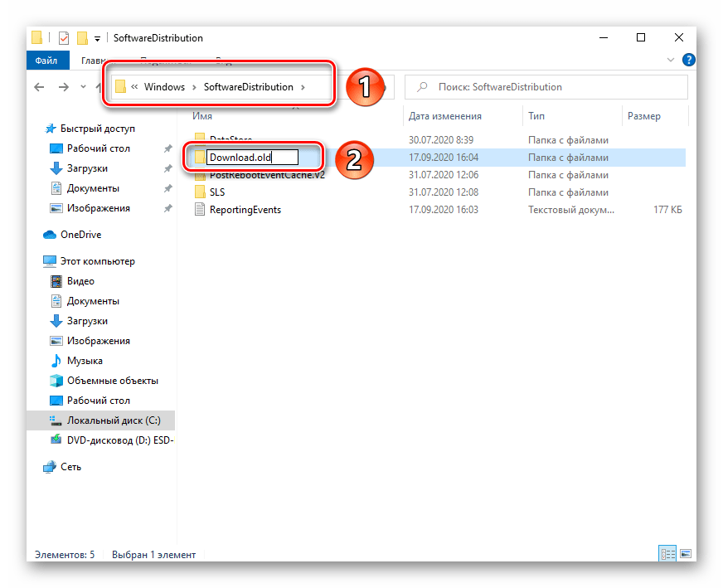Go forward using the Forward arrow
The width and height of the screenshot is (723, 588).
63,87
